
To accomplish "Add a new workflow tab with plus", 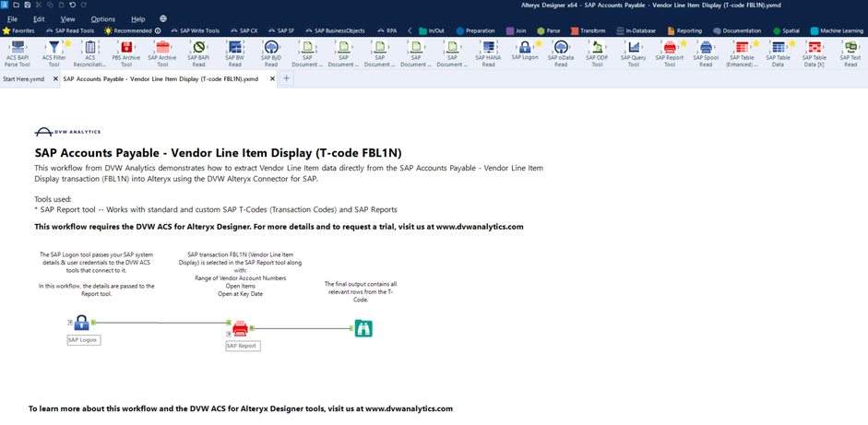I will click(286, 78).
